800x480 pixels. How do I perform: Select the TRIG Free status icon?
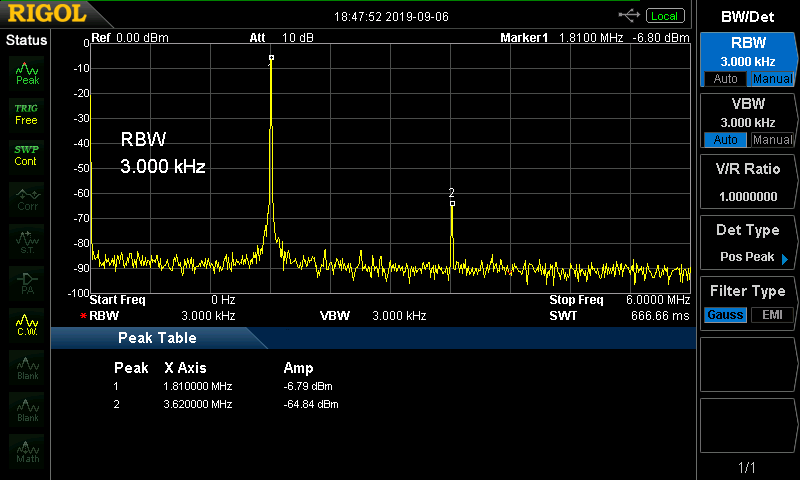pyautogui.click(x=26, y=113)
